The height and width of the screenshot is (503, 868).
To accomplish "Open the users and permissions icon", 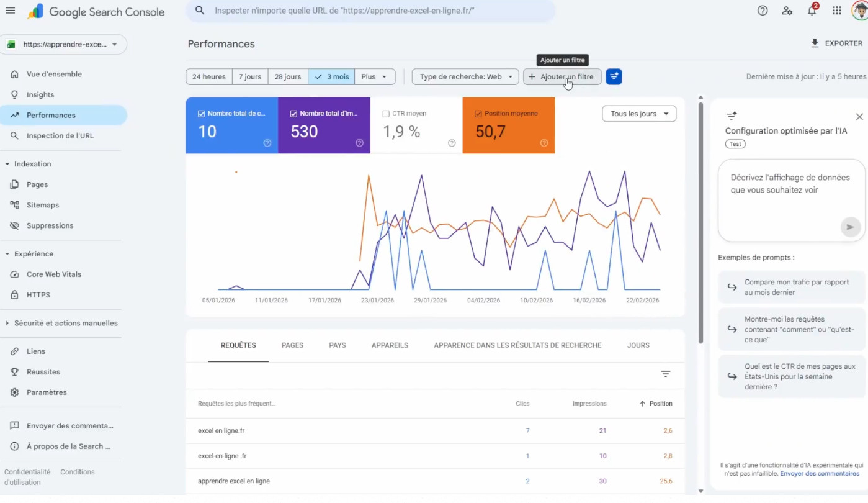I will point(787,11).
